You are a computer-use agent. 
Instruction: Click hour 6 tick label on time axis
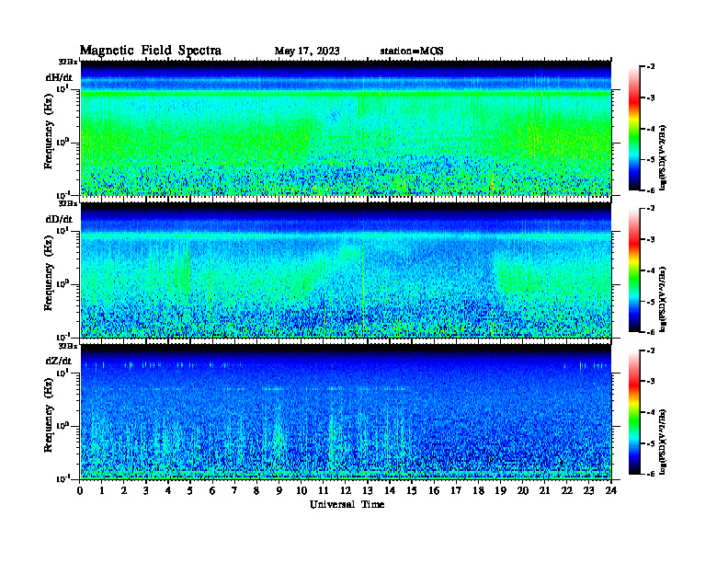(212, 491)
